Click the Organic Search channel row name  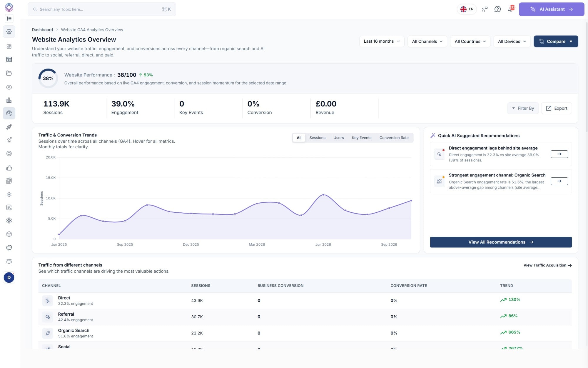73,330
